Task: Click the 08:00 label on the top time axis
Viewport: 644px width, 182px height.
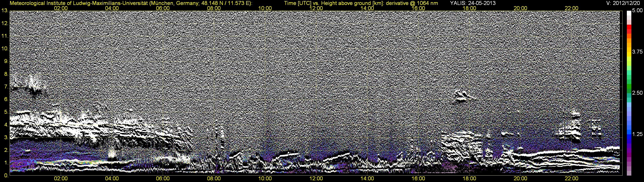Action: [x=214, y=8]
